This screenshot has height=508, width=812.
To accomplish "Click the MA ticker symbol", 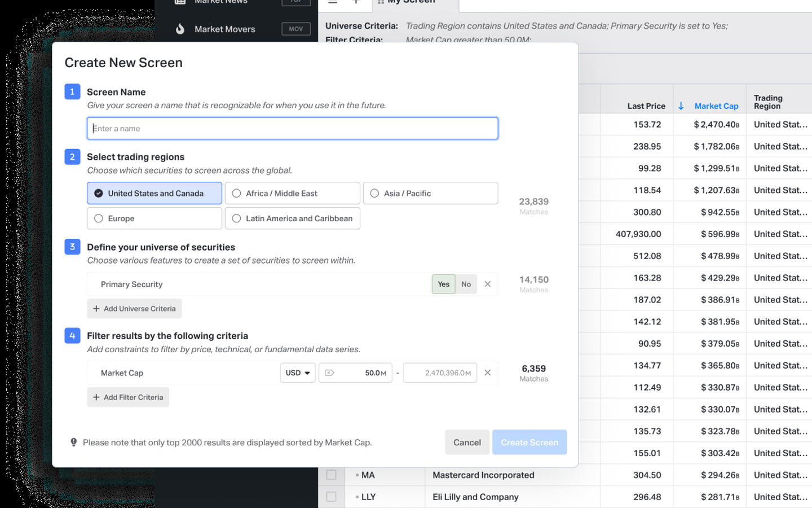I will pos(368,475).
